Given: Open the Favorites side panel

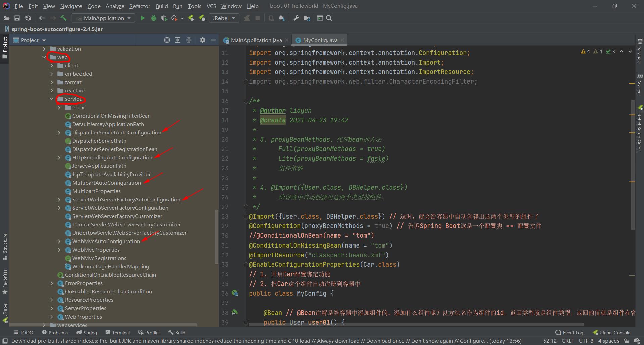Looking at the screenshot, I should (5, 282).
